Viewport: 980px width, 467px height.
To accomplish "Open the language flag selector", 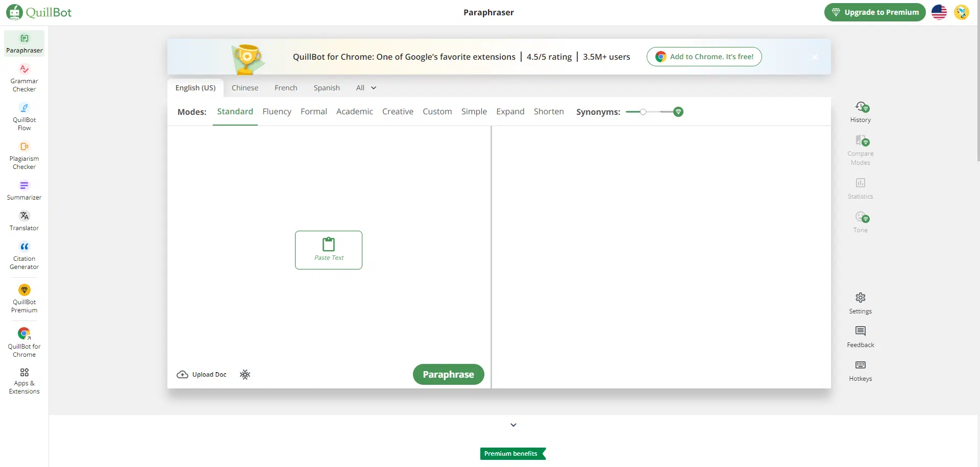I will click(x=939, y=12).
